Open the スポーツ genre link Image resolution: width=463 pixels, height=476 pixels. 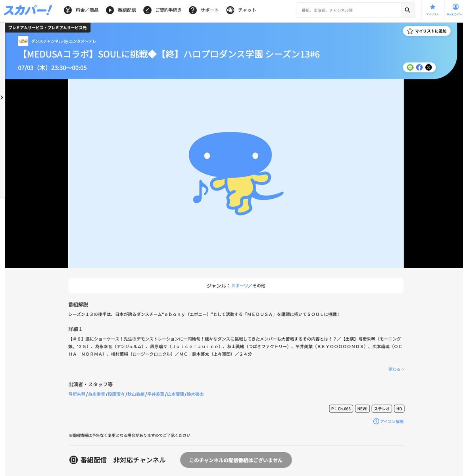(x=240, y=286)
